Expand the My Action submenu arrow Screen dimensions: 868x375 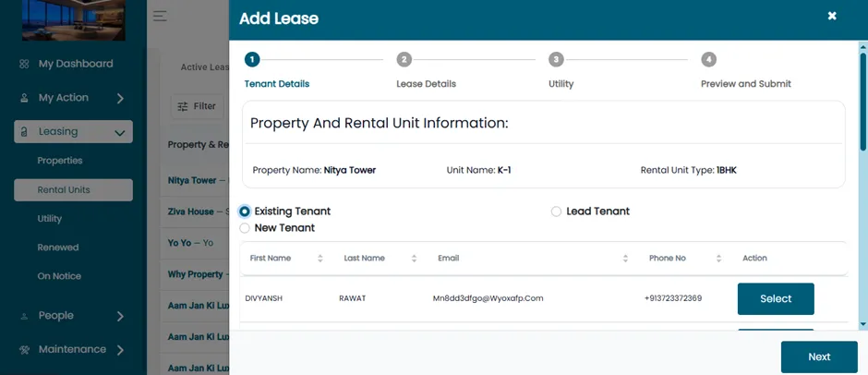pyautogui.click(x=120, y=99)
